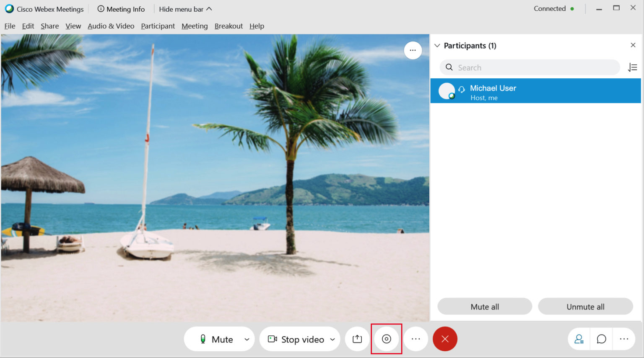Start recording the meeting
644x358 pixels.
tap(386, 339)
